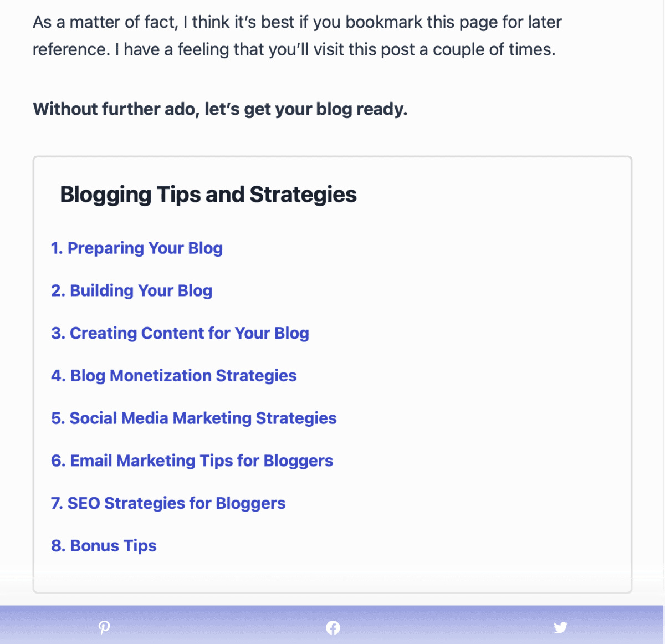Jump to the 'Bonus Tips' section
This screenshot has width=665, height=644.
103,545
